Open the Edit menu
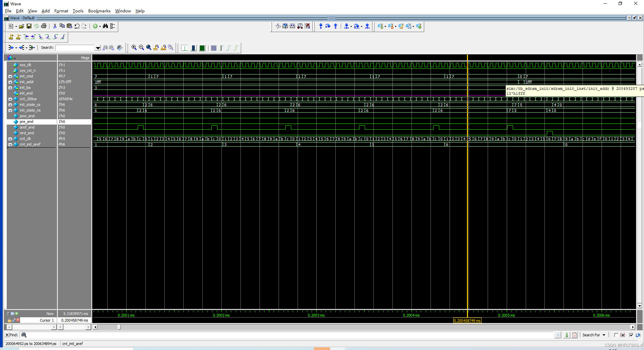The image size is (644, 350). (x=20, y=11)
